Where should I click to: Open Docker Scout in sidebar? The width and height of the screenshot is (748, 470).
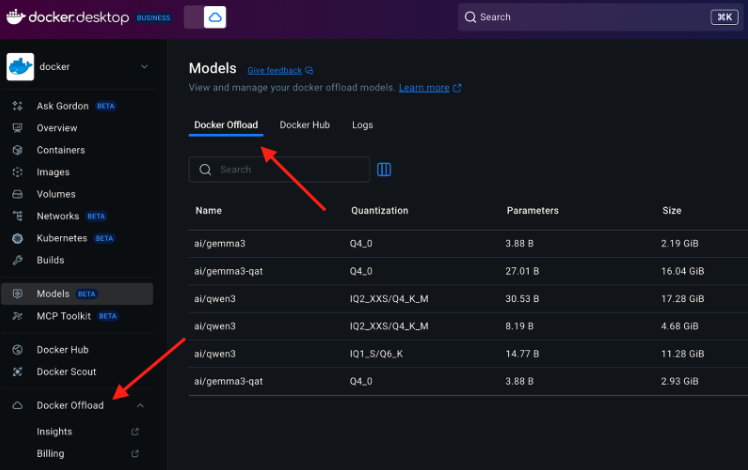point(66,372)
